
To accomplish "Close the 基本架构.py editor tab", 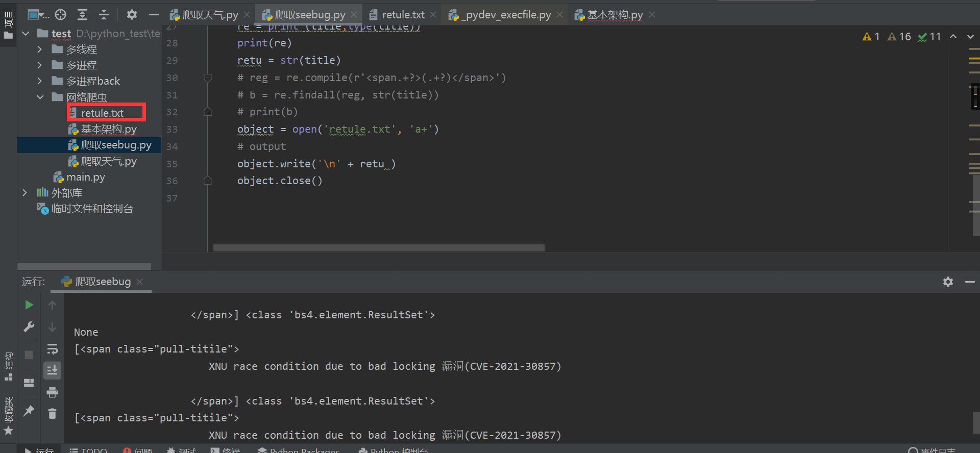I will (652, 15).
